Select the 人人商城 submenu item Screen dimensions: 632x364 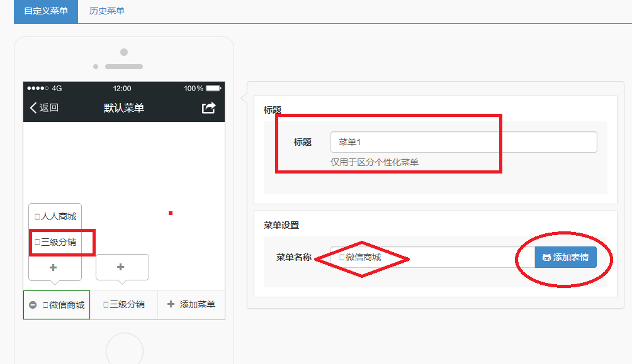point(55,216)
